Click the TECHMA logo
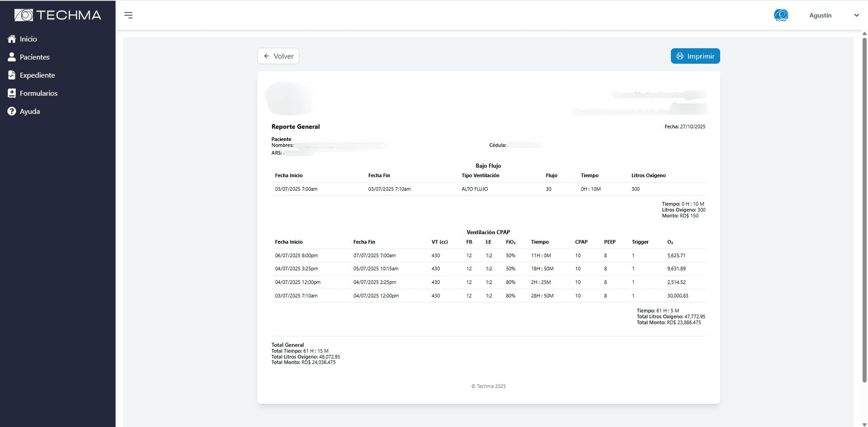Viewport: 868px width, 427px height. pos(58,15)
